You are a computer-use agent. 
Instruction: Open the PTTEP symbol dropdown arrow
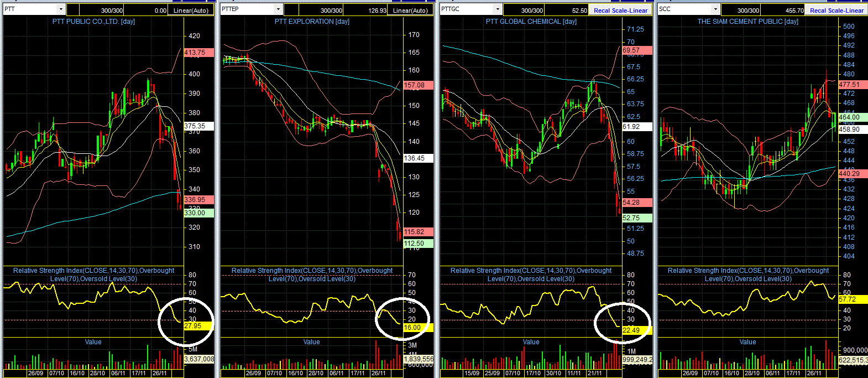click(279, 9)
